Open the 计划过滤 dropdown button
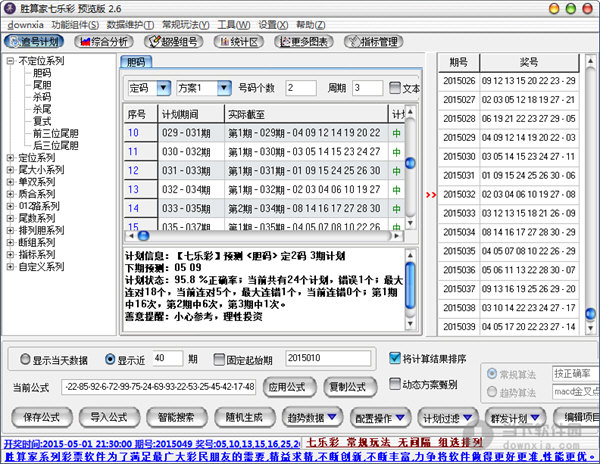Screen dimensions: 600x464 point(448,417)
